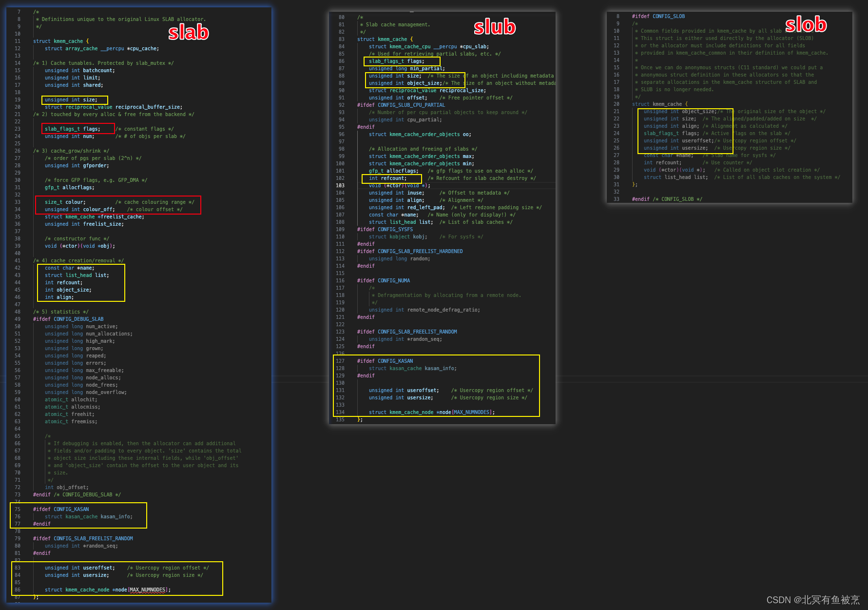
Task: Click 'struct array_cache __percpu *cpu_cache;' in slab code
Action: click(102, 48)
